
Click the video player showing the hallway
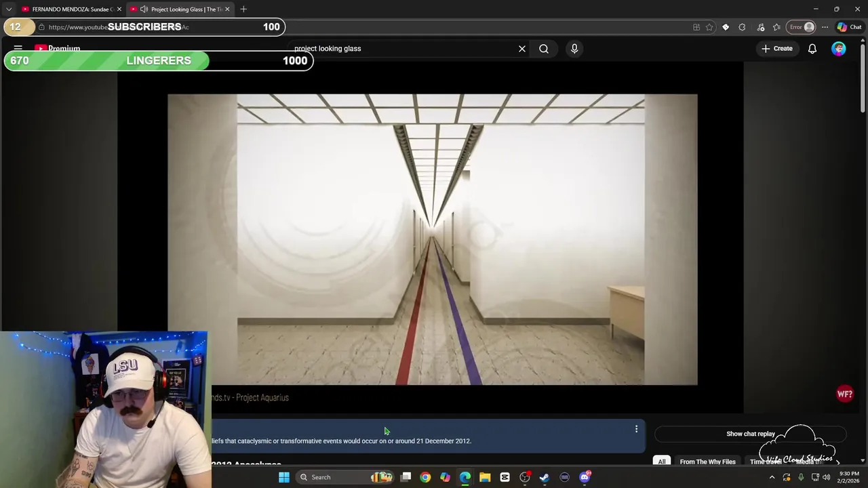[x=432, y=239]
